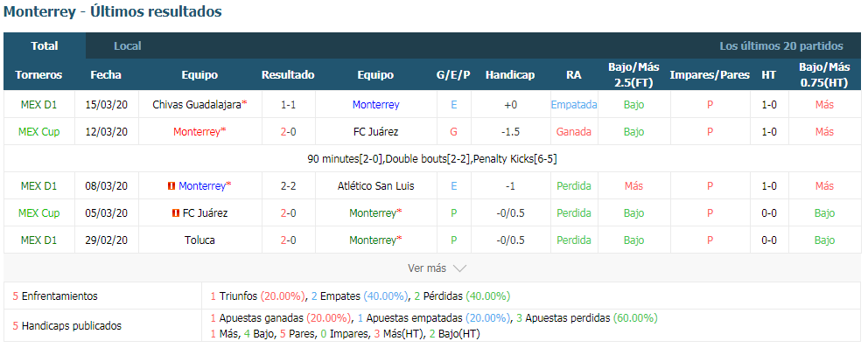Image resolution: width=868 pixels, height=348 pixels.
Task: Open MEX Cup tournament link for 12/03/20
Action: [38, 132]
